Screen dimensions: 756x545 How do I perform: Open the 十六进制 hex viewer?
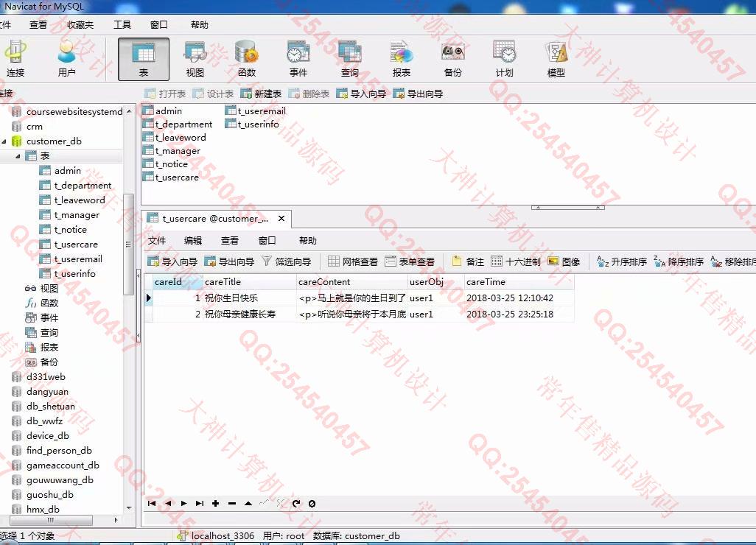(515, 261)
